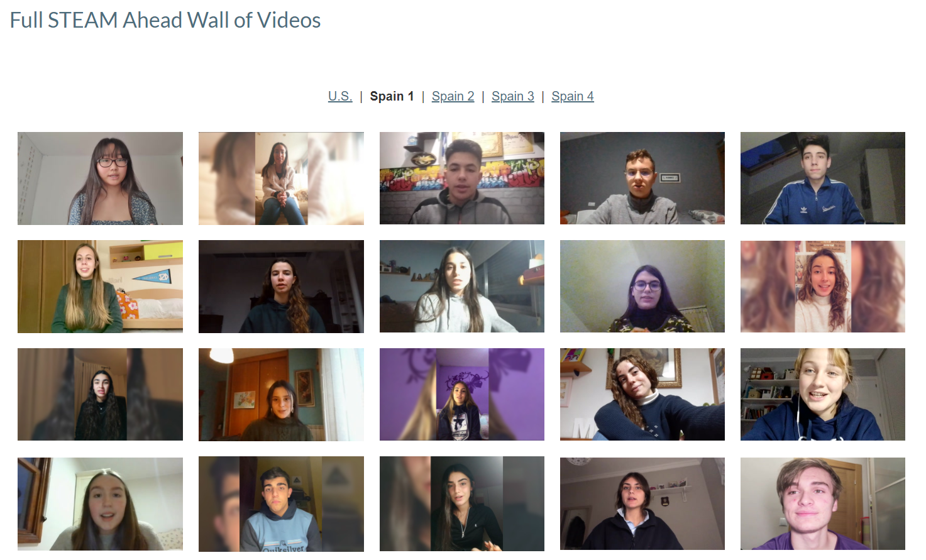The image size is (926, 560).
Task: Open the video with purple bedroom wall
Action: 462,395
